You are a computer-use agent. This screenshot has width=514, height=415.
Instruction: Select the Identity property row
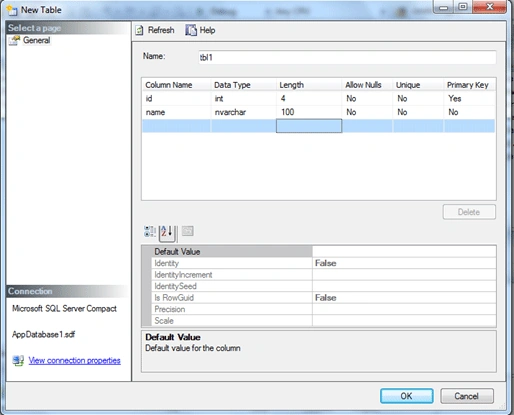(x=232, y=263)
